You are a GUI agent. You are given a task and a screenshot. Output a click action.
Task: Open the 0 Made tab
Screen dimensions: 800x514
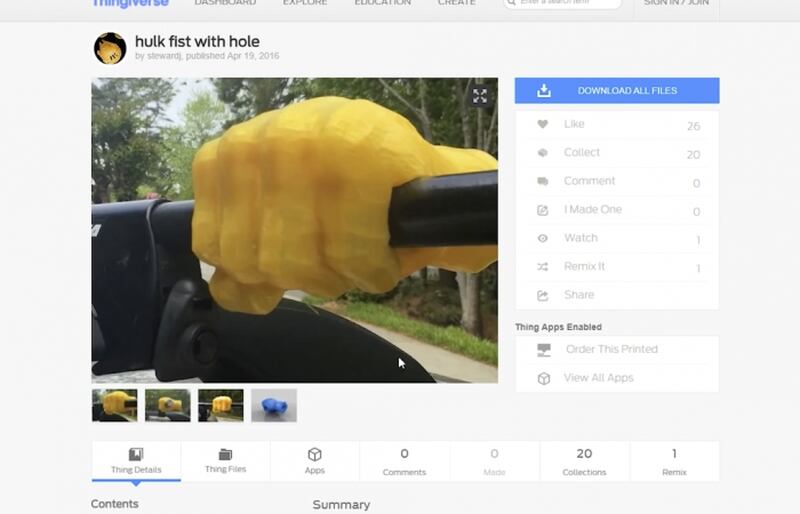(494, 461)
